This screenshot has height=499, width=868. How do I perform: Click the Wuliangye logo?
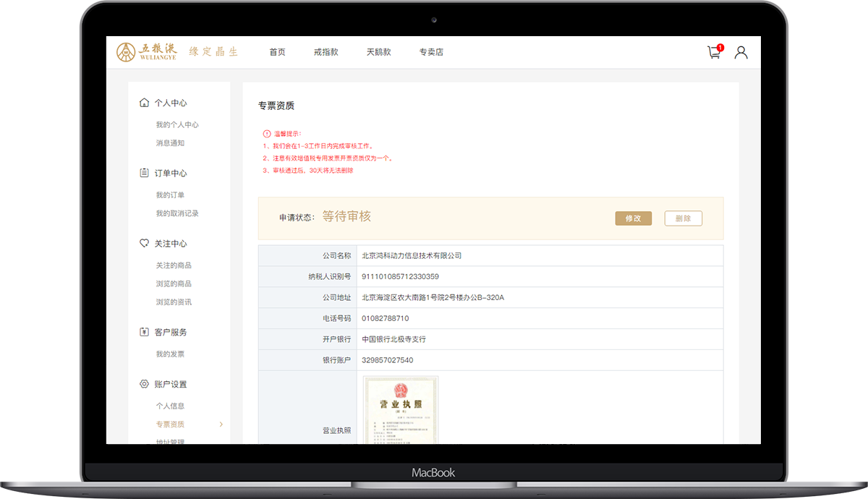(x=147, y=52)
